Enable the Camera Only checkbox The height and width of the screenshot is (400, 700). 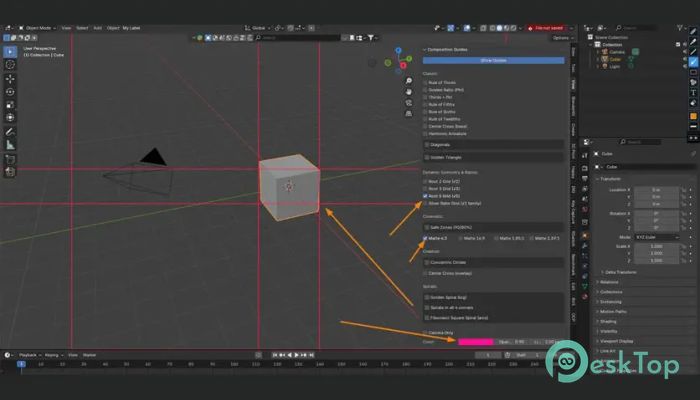point(425,333)
